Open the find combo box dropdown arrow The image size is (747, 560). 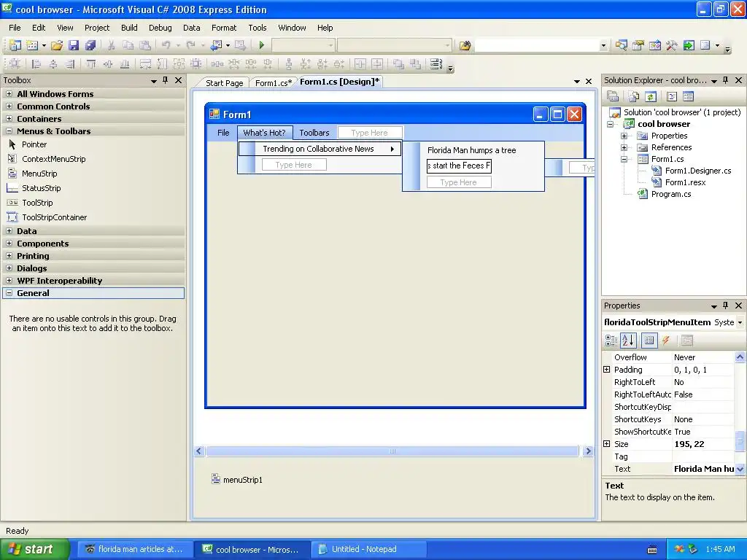pos(603,46)
